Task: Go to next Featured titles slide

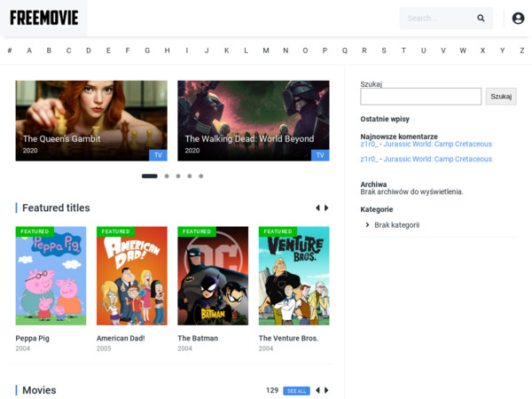Action: [326, 207]
